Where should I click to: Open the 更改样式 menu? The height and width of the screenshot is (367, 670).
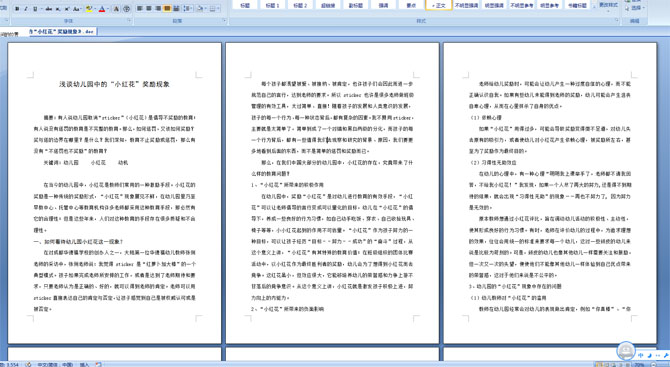(608, 6)
